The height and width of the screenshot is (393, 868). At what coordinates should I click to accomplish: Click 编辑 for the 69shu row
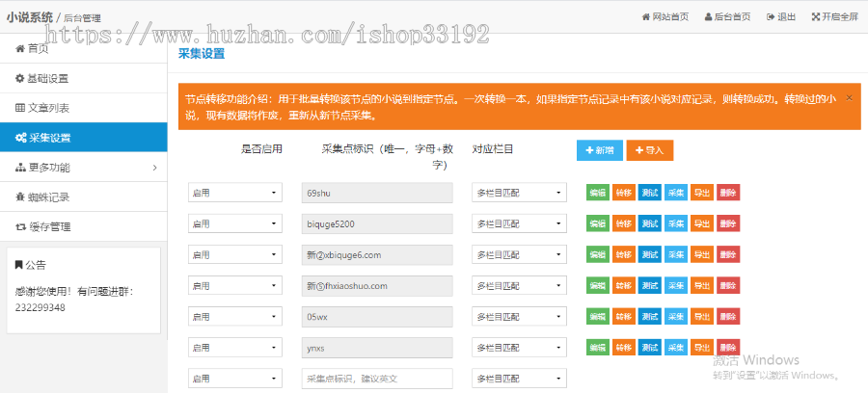tap(598, 193)
